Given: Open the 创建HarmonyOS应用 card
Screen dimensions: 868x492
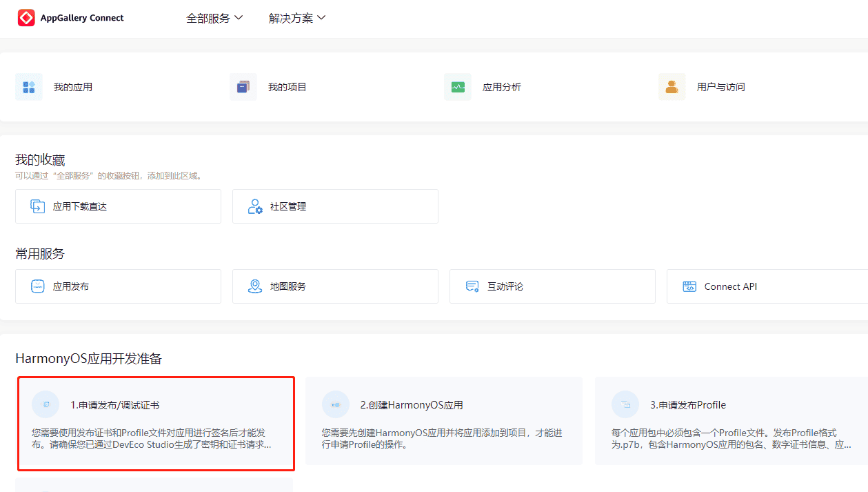Looking at the screenshot, I should [443, 421].
